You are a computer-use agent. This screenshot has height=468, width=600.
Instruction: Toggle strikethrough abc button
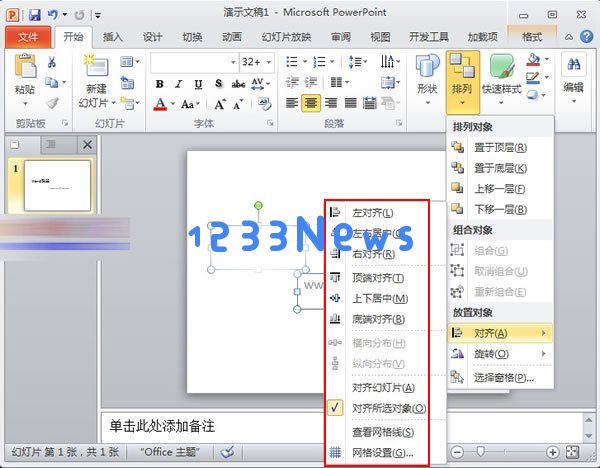238,84
